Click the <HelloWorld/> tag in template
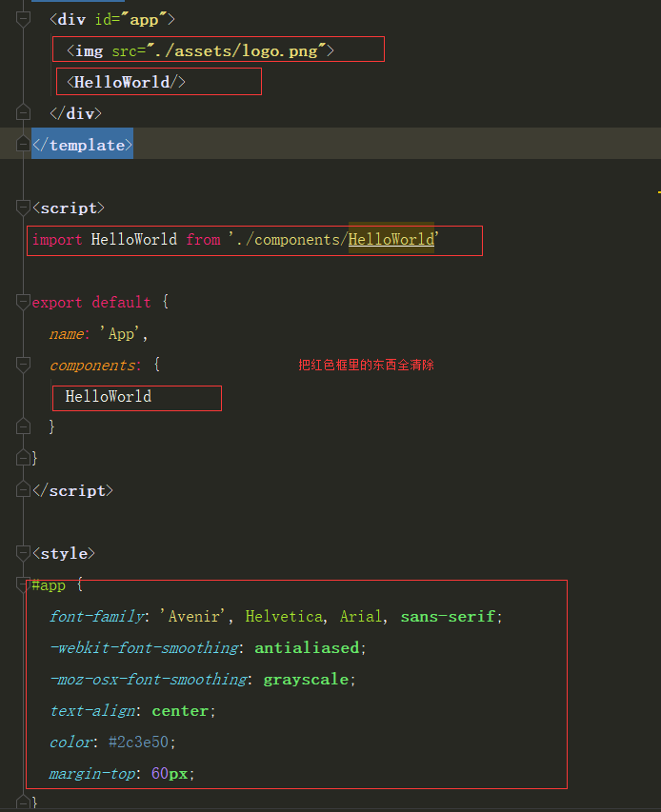Image resolution: width=661 pixels, height=812 pixels. (x=126, y=82)
